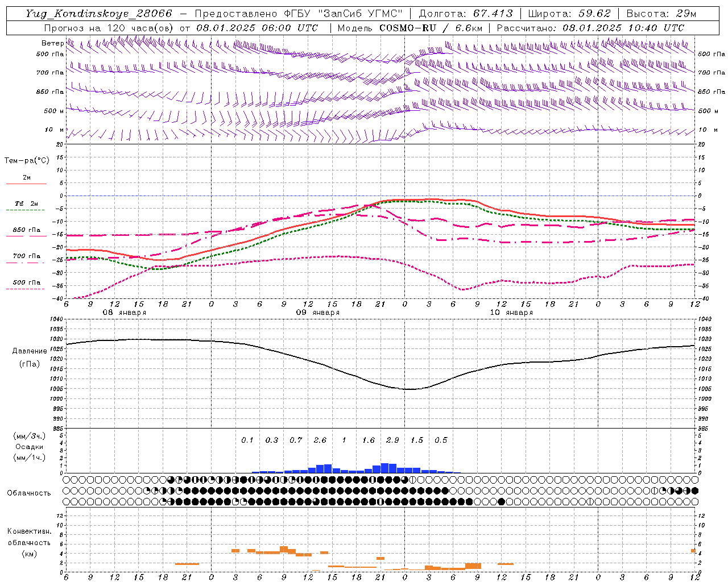Click the (км) convective height unit label
Image resolution: width=728 pixels, height=582 pixels.
[x=29, y=554]
